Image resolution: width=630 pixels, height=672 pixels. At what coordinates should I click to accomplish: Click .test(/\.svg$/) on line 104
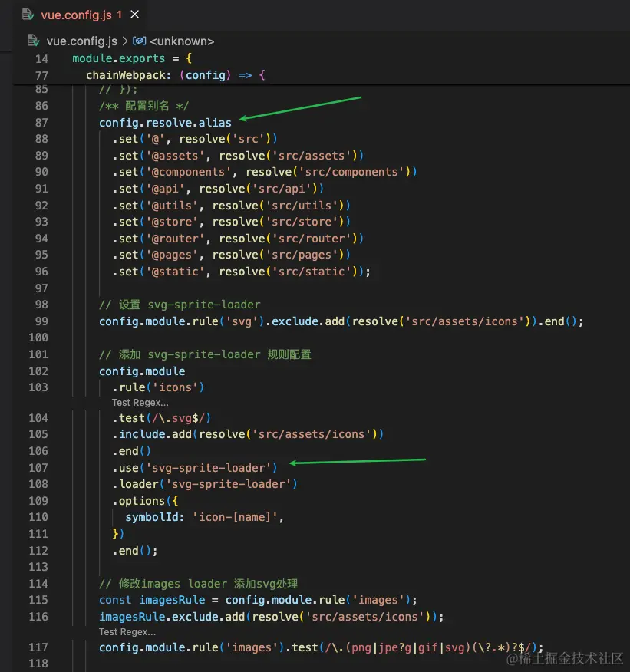[x=162, y=418]
